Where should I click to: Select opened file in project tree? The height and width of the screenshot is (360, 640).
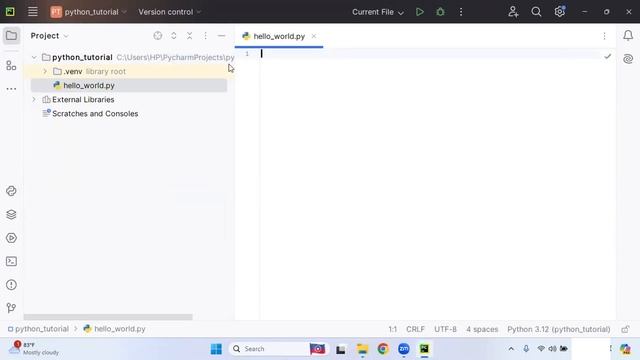tap(158, 36)
